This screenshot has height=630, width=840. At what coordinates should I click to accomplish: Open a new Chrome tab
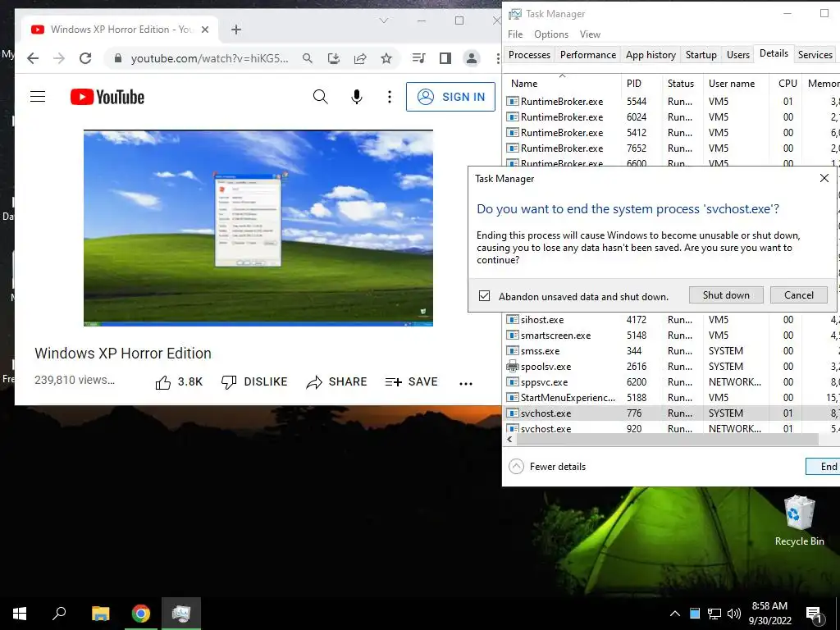tap(236, 30)
